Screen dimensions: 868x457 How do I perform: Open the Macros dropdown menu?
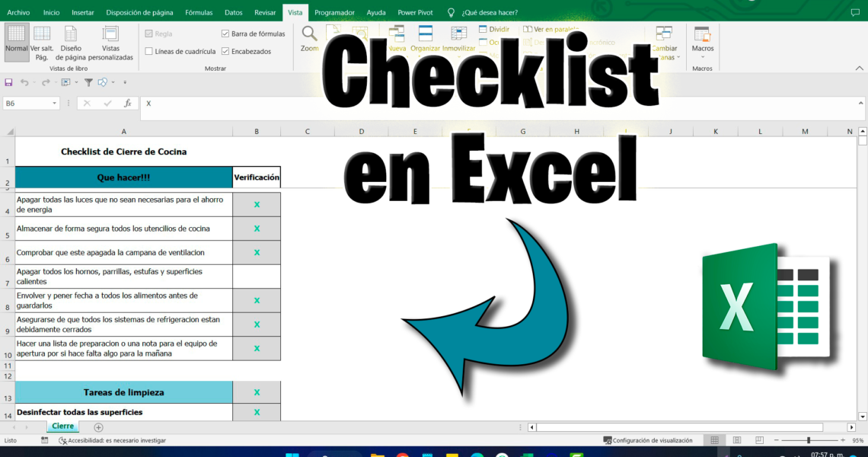(703, 56)
